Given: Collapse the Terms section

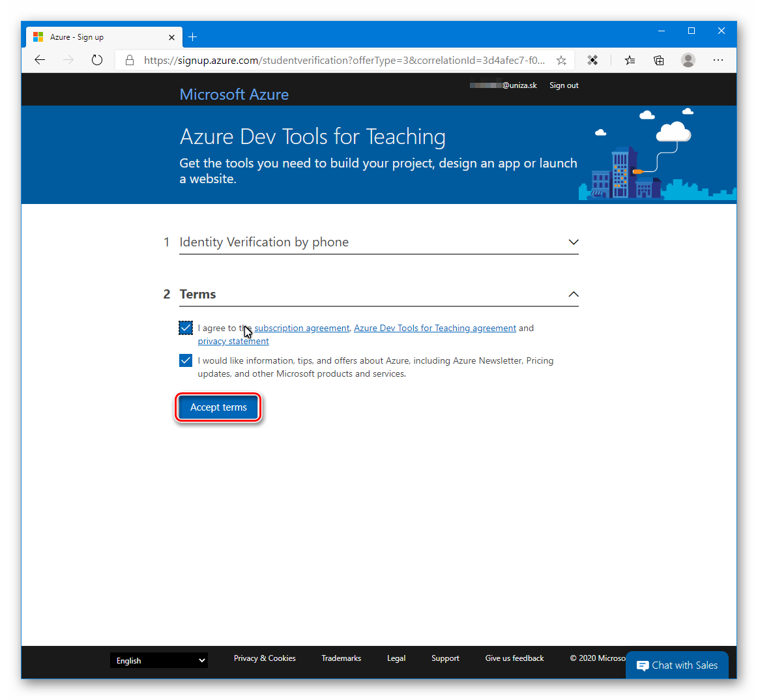Looking at the screenshot, I should click(573, 294).
